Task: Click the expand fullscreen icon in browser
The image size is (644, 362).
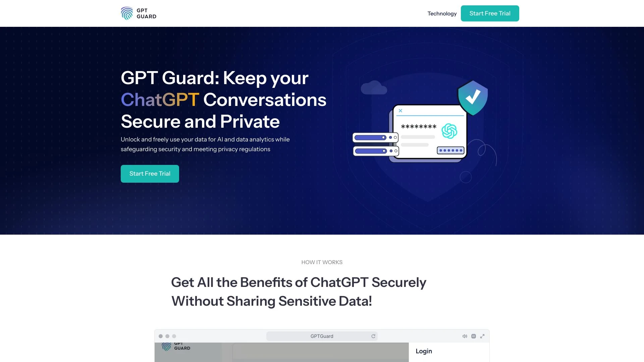Action: pos(483,336)
